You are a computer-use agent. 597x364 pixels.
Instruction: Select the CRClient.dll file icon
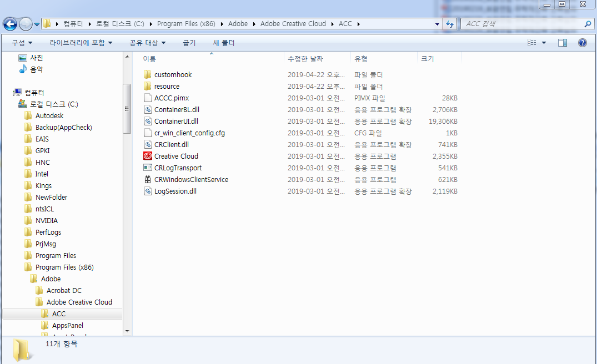coord(148,144)
